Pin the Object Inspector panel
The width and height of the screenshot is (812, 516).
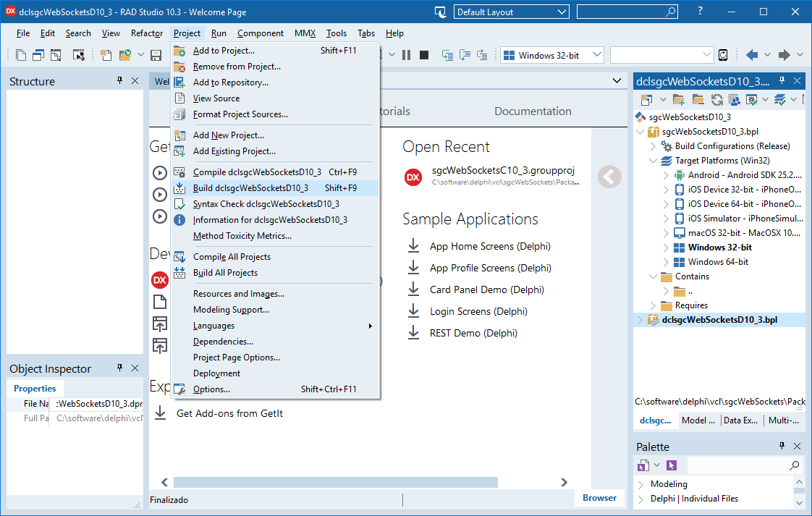[120, 368]
